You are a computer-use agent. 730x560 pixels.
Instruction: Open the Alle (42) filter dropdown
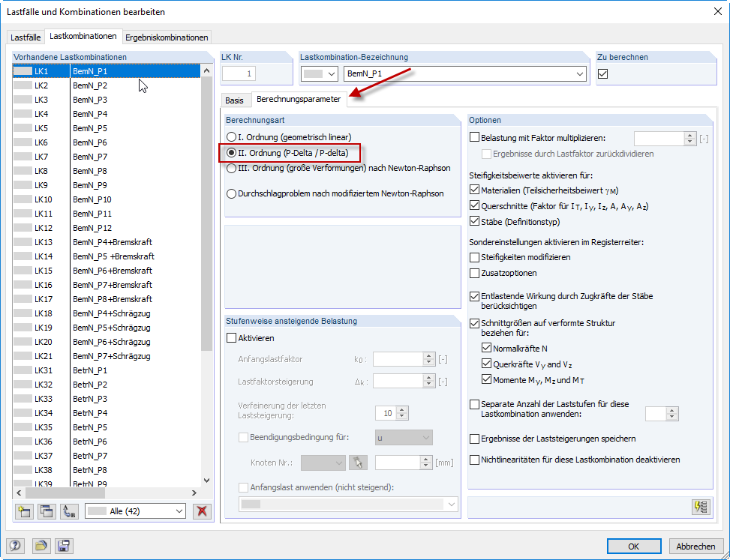(179, 511)
